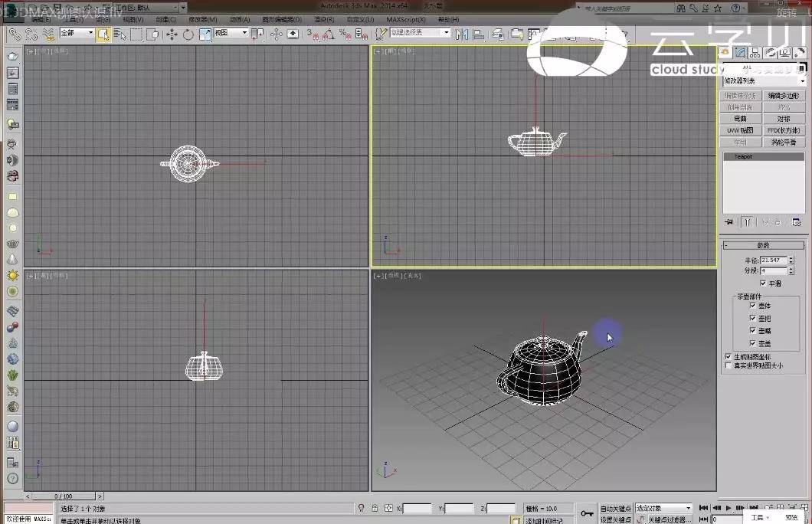
Task: Toggle 生成贴图坐标 checkbox
Action: (x=729, y=357)
